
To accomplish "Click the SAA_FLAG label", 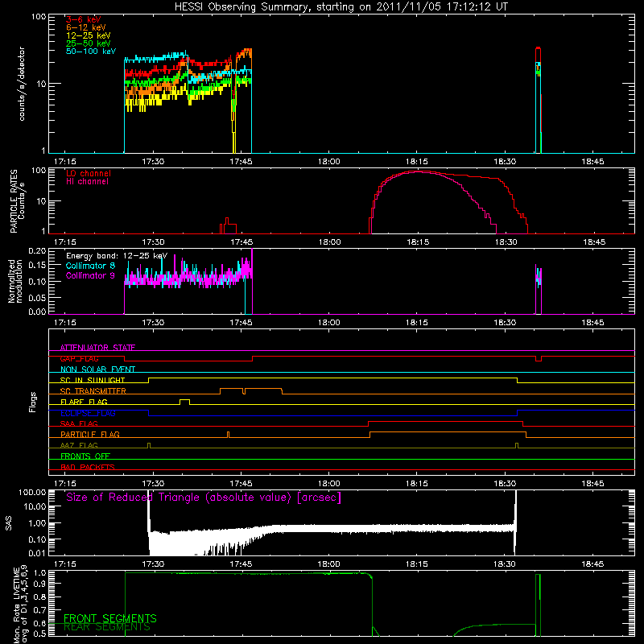I will pyautogui.click(x=79, y=423).
